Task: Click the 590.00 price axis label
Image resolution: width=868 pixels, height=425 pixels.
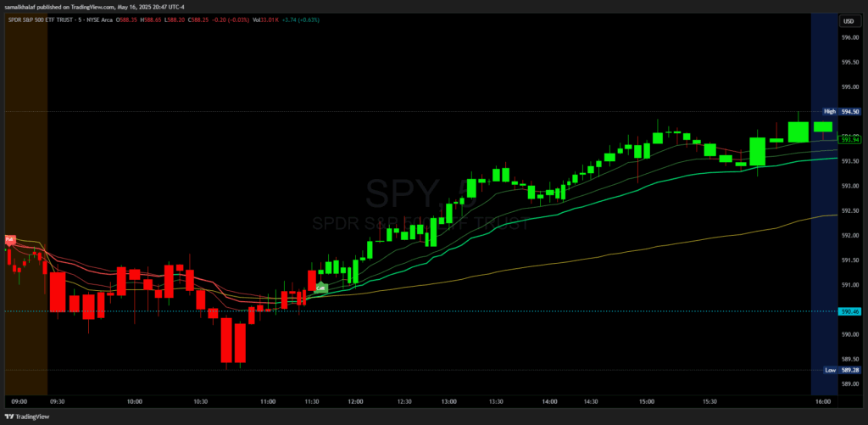Action: pos(849,335)
